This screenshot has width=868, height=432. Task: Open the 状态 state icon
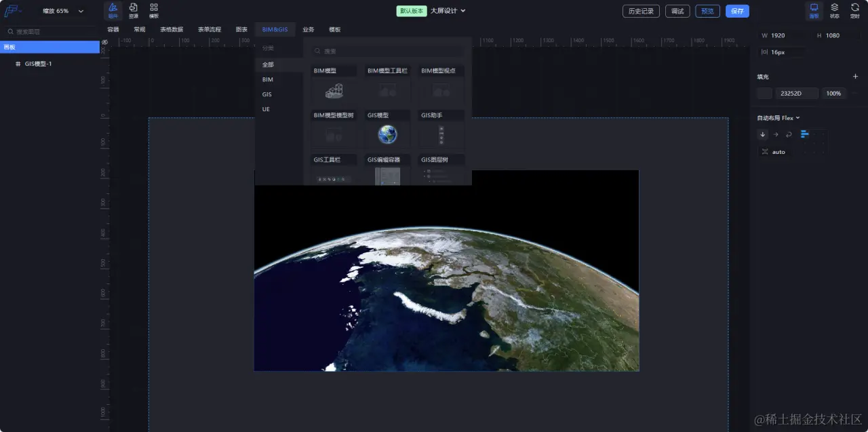point(835,10)
